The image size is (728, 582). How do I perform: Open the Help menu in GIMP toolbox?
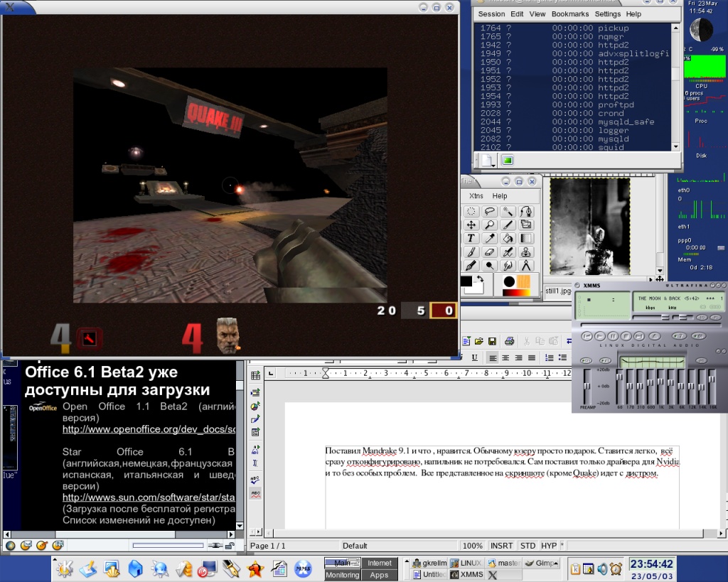(500, 196)
